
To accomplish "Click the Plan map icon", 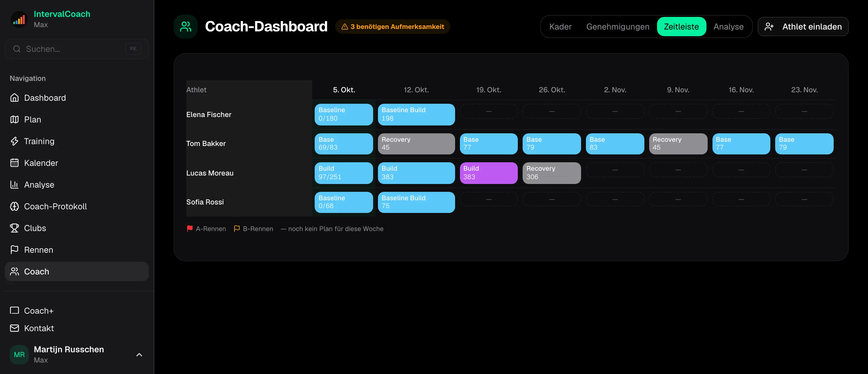I will tap(14, 119).
